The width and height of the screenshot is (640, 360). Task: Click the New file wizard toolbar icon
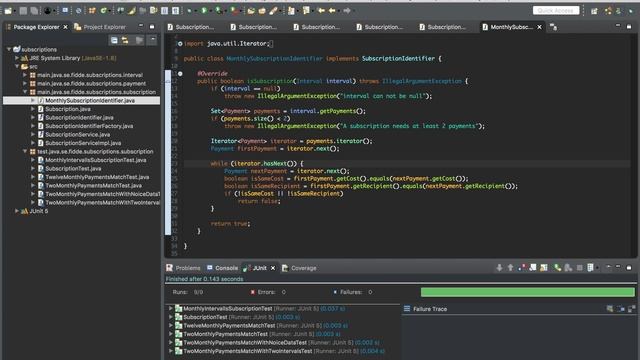pyautogui.click(x=8, y=11)
